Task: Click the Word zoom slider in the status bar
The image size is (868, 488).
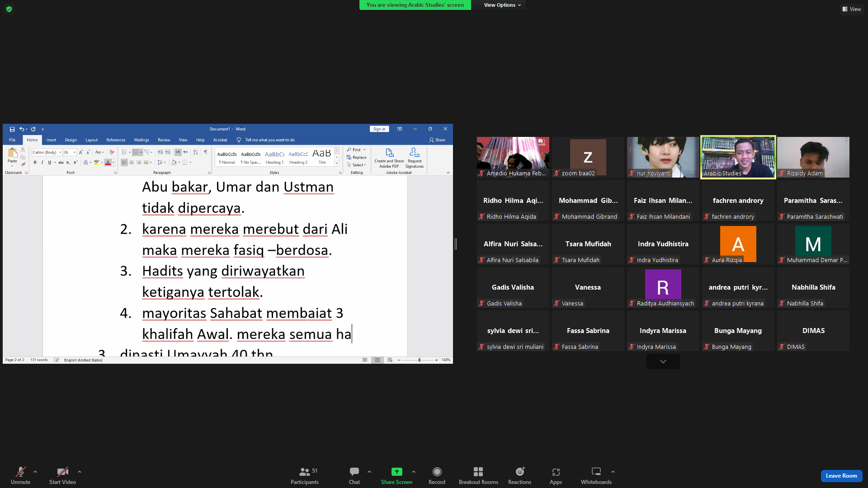Action: 418,360
